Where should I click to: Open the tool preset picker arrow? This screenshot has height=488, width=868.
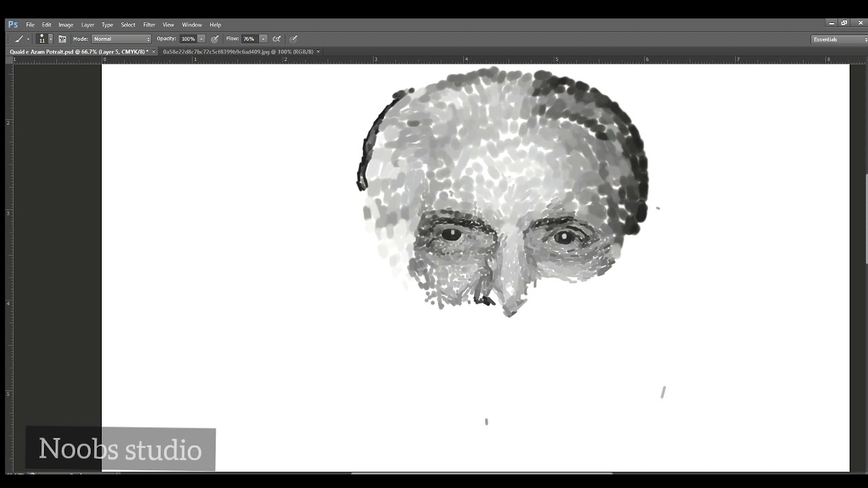(28, 39)
